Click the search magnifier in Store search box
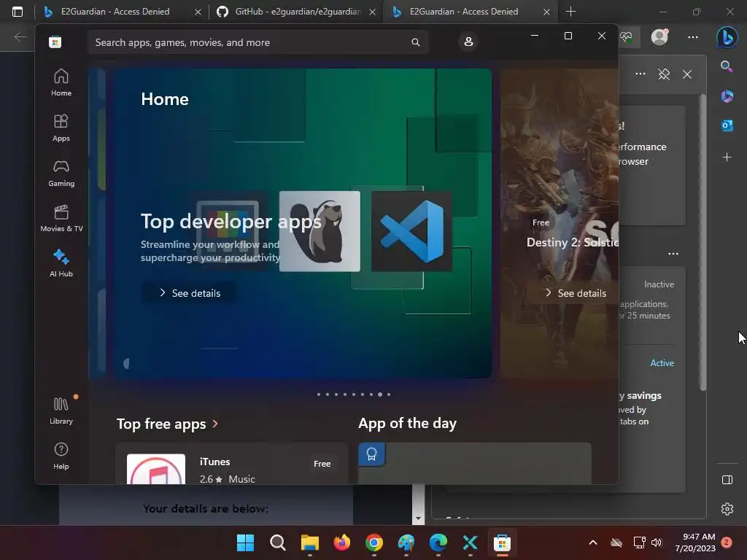 pos(415,42)
